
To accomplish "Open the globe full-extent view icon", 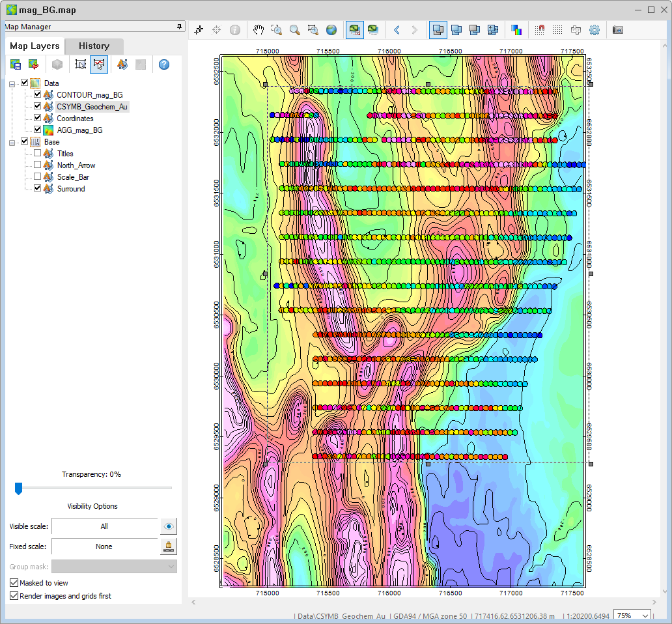I will click(x=331, y=30).
